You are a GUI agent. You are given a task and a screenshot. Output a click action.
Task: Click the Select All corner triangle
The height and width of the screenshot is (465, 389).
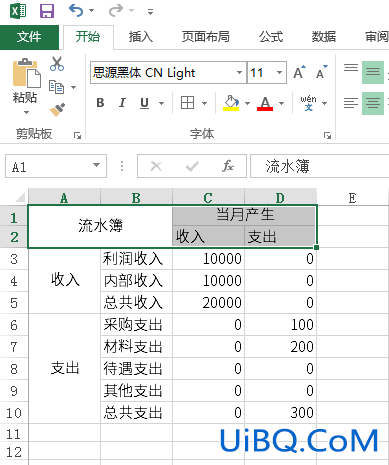click(x=20, y=197)
